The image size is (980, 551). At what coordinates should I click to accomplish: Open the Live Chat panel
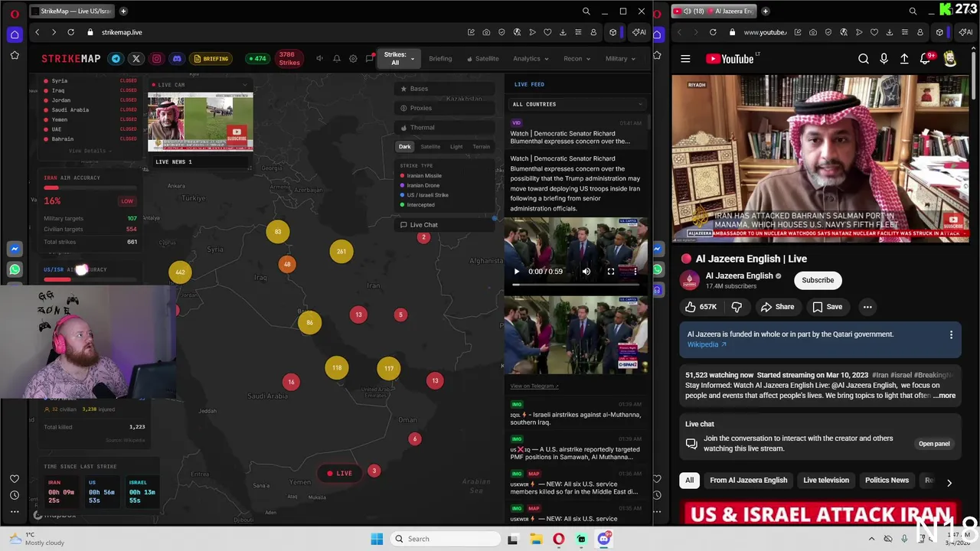click(x=444, y=225)
